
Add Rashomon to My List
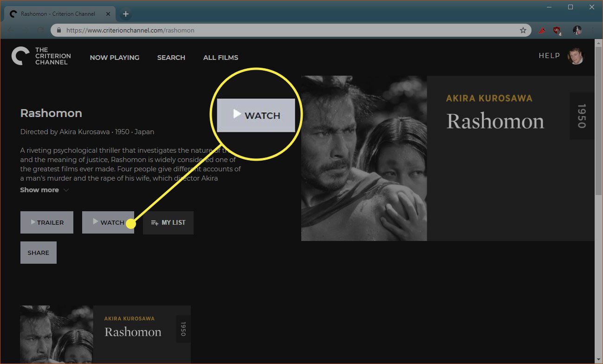click(168, 222)
